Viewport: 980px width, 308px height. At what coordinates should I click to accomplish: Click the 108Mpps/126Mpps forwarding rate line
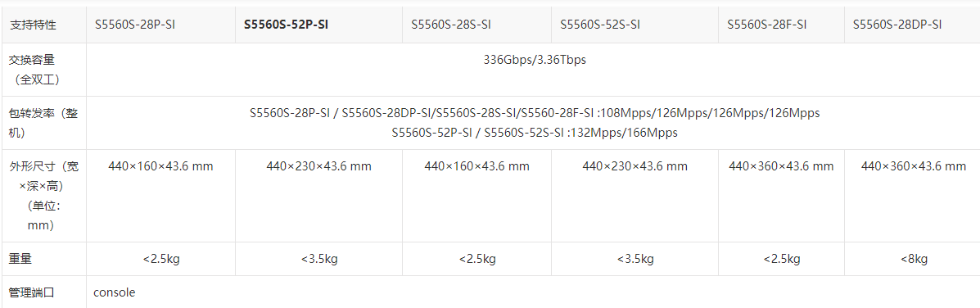point(535,114)
